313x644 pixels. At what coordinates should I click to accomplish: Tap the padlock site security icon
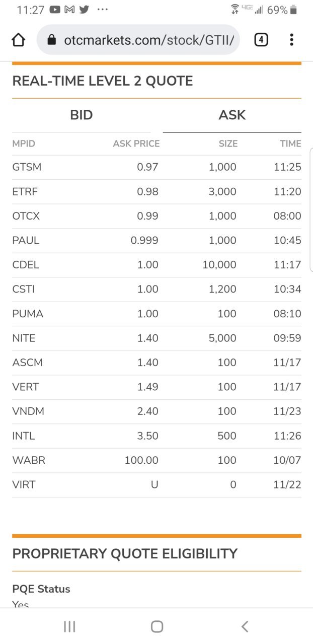(51, 40)
